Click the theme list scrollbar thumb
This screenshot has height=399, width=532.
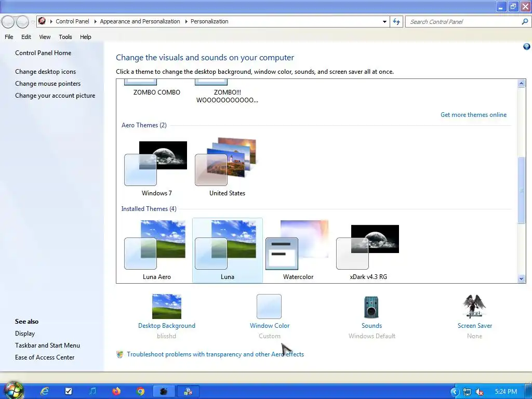point(522,190)
